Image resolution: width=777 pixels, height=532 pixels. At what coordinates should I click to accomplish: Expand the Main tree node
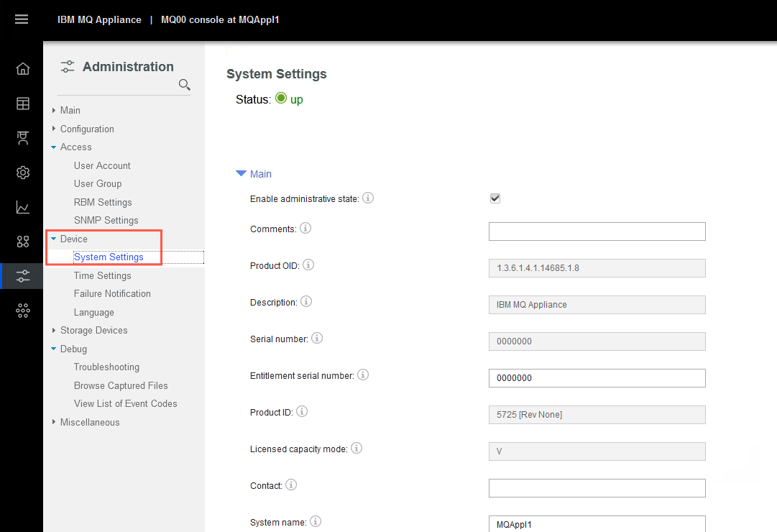[53, 110]
